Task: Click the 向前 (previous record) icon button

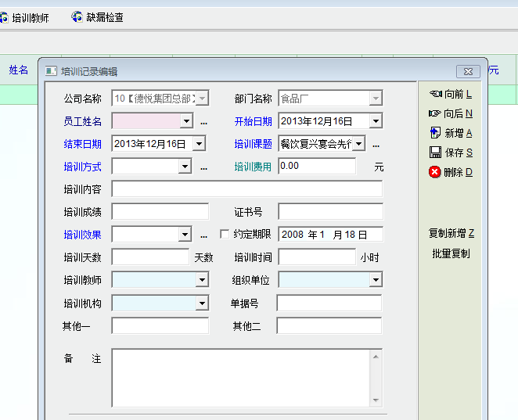Action: pos(435,94)
